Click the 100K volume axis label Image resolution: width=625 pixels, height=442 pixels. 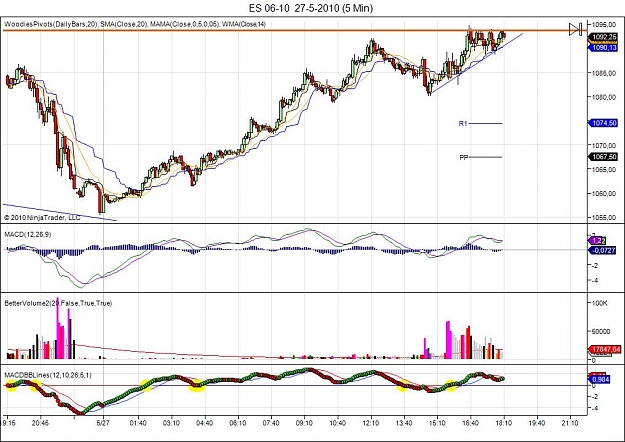599,303
